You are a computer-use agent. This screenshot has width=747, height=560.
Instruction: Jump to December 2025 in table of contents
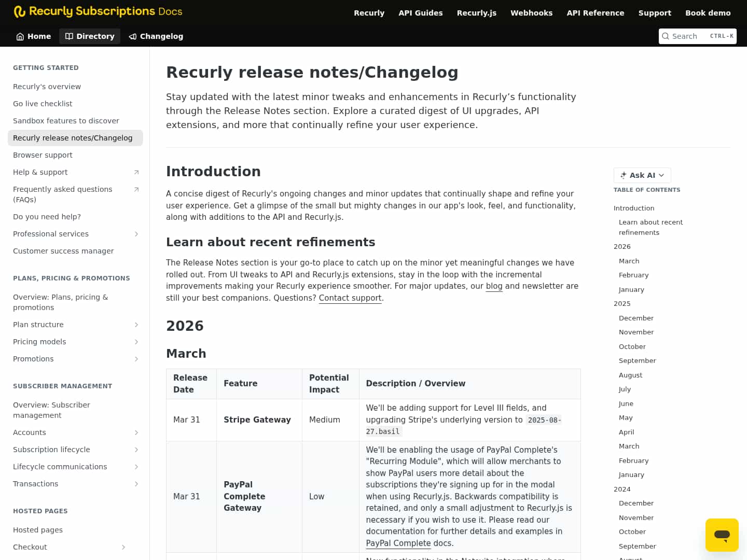636,318
